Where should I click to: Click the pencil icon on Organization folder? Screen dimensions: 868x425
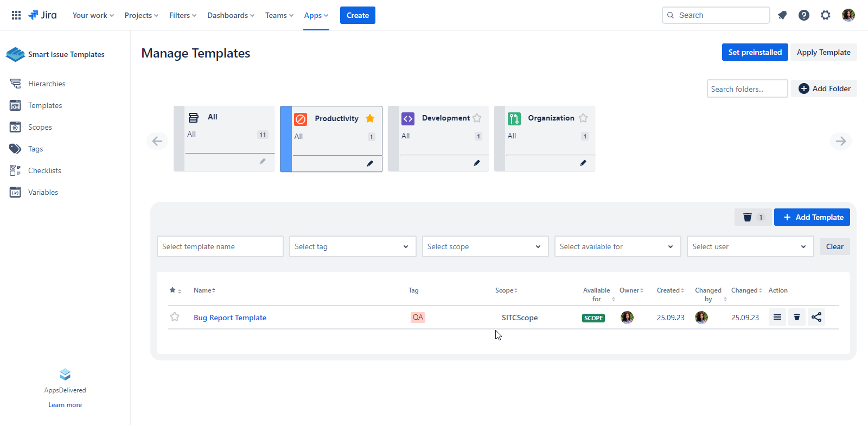tap(583, 163)
